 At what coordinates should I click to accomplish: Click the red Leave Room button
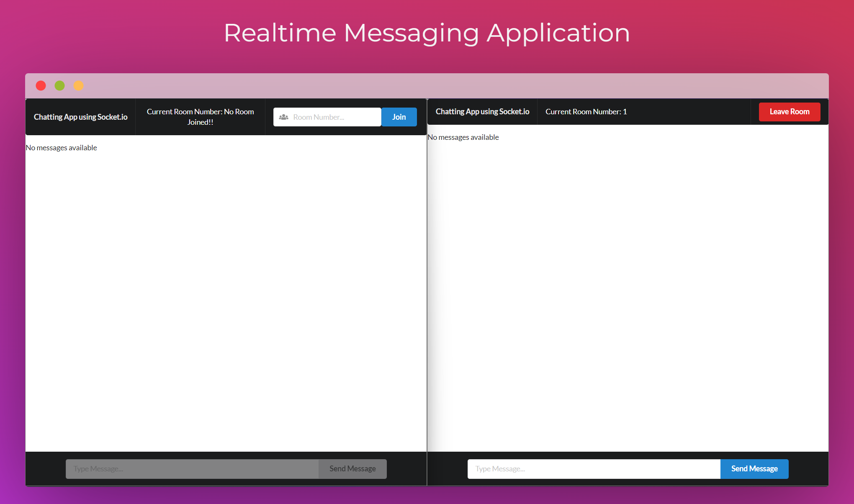click(789, 112)
